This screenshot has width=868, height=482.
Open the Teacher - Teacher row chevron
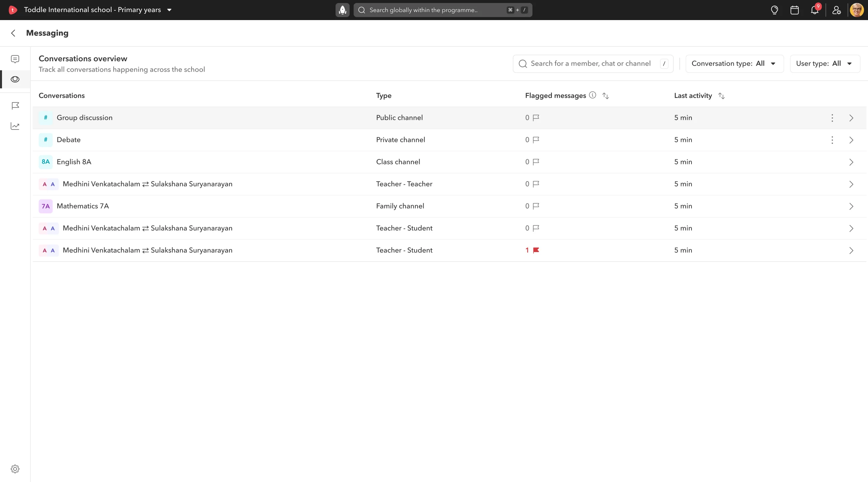(851, 184)
